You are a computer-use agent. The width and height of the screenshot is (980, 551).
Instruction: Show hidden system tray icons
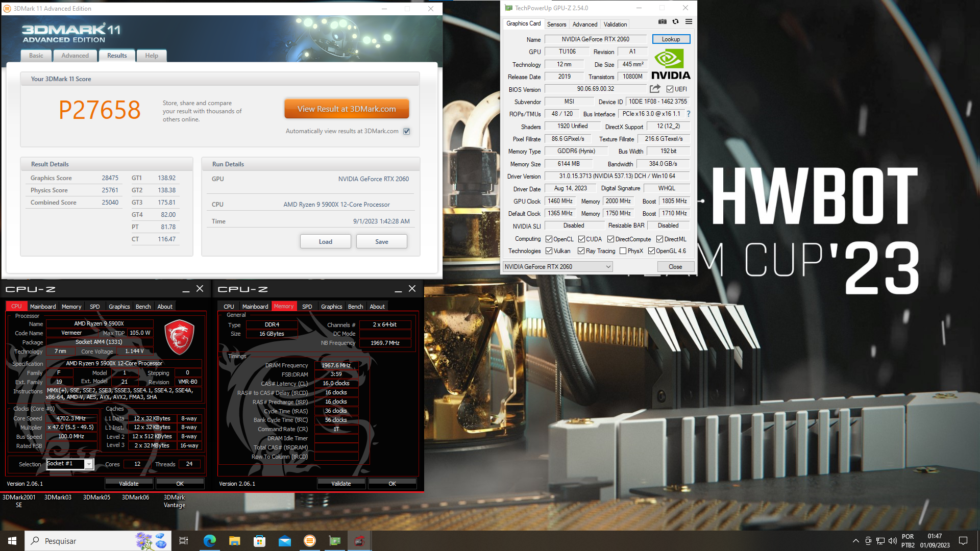[855, 541]
